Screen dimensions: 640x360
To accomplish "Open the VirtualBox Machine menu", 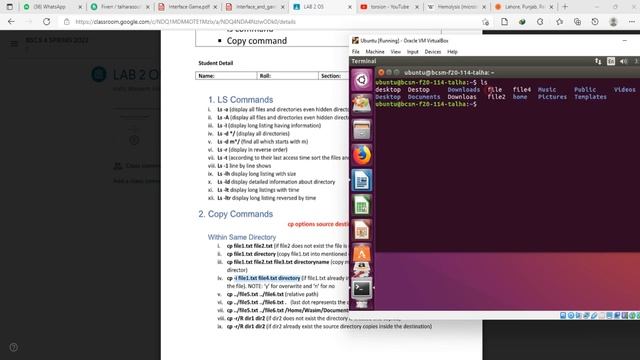I will point(375,52).
